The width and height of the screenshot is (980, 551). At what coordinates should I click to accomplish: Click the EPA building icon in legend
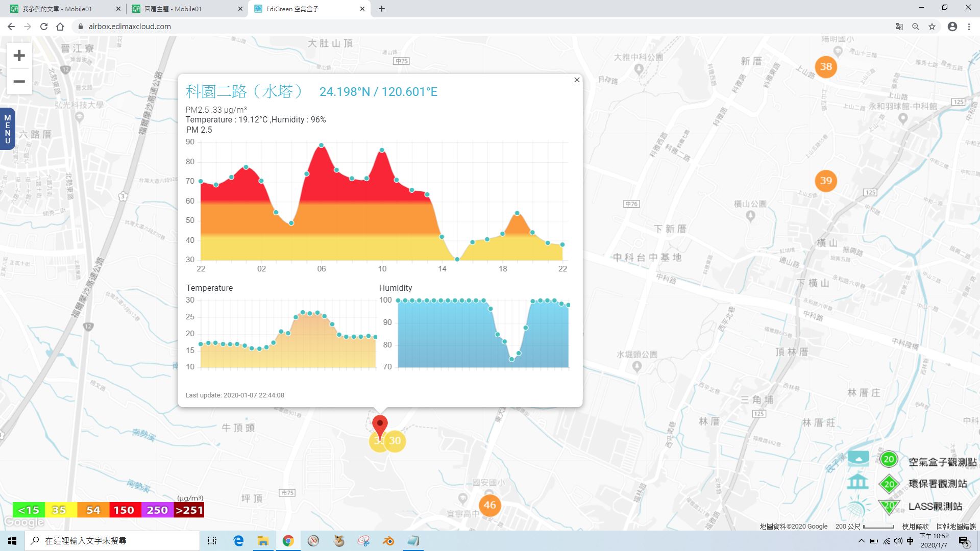[857, 482]
